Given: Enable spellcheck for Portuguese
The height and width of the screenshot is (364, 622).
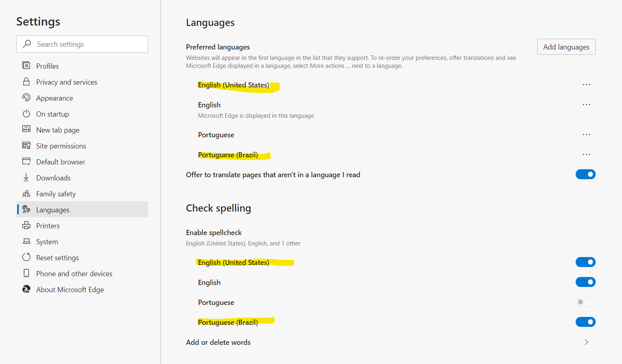Looking at the screenshot, I should pos(585,302).
